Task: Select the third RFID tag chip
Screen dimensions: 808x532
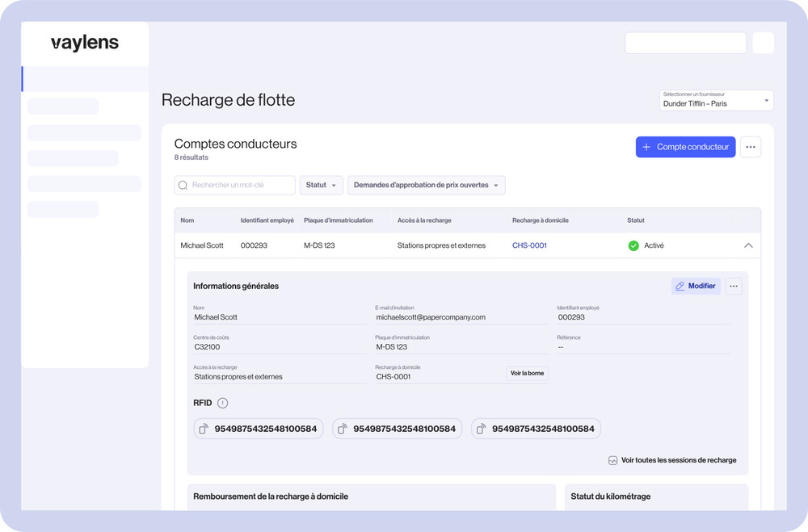Action: click(x=536, y=429)
